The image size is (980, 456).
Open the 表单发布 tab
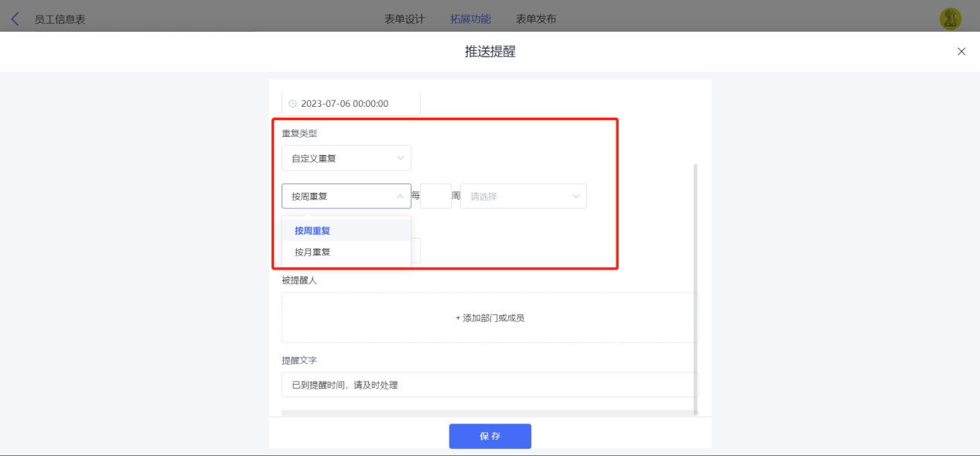(536, 19)
